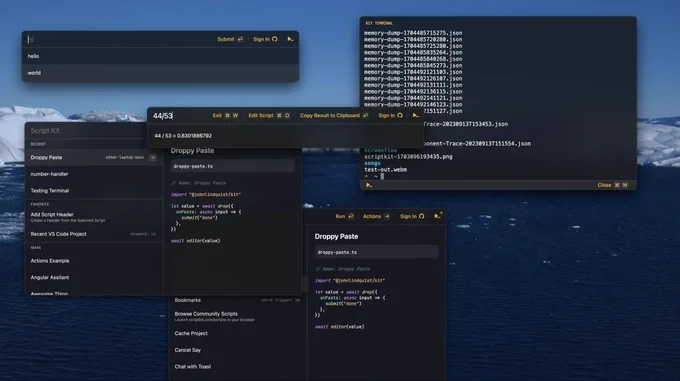Select the Chat with Toast script
Image resolution: width=680 pixels, height=381 pixels.
coord(238,366)
